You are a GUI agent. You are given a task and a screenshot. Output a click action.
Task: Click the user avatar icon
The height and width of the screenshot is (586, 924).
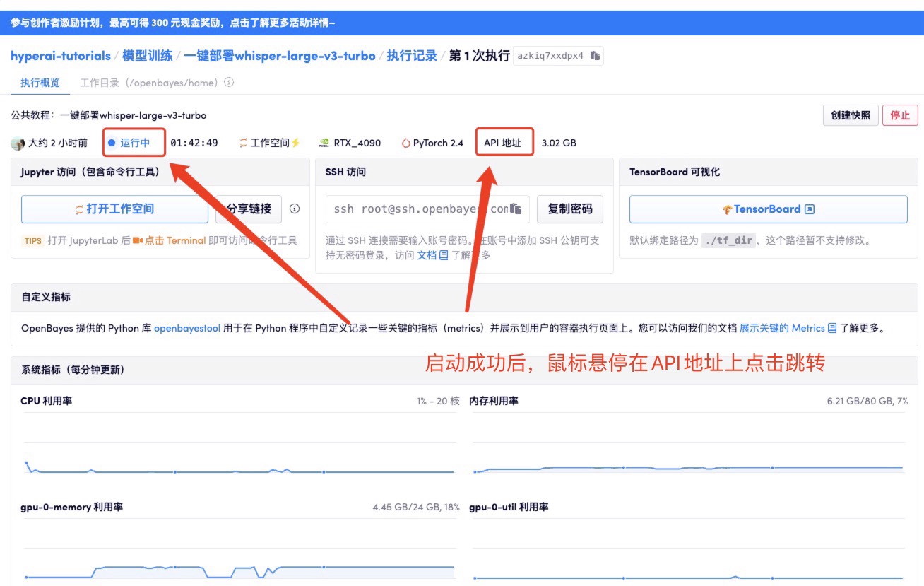pyautogui.click(x=18, y=143)
